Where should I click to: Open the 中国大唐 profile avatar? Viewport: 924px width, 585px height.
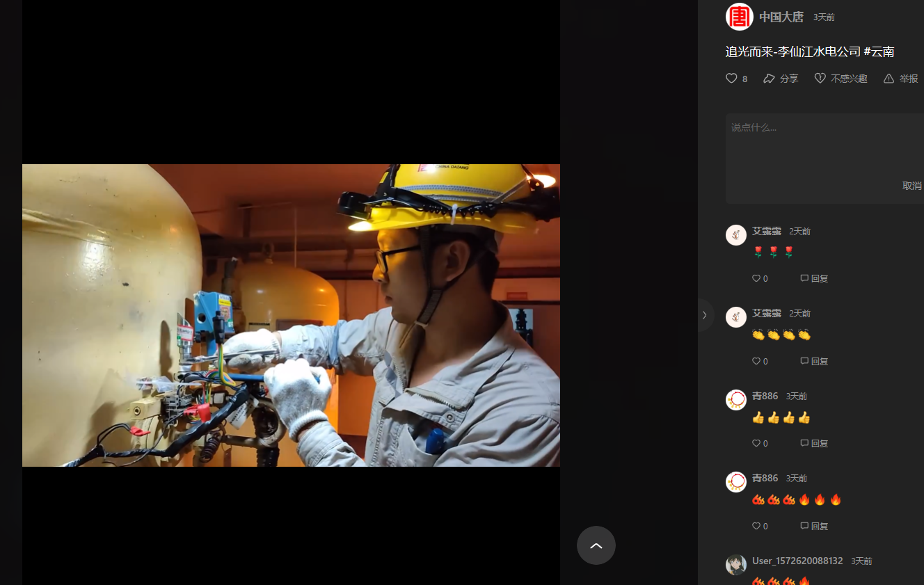coord(739,17)
